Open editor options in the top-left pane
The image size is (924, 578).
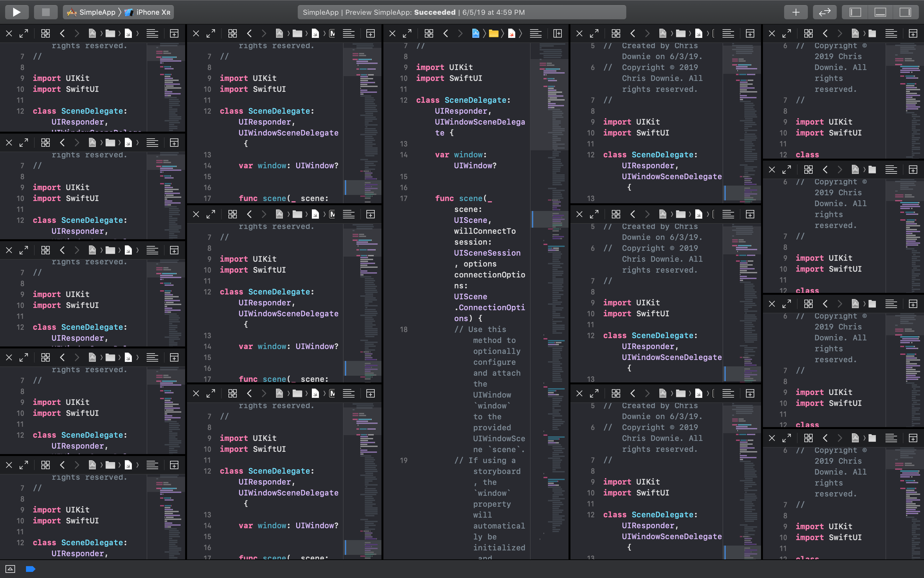coord(152,34)
